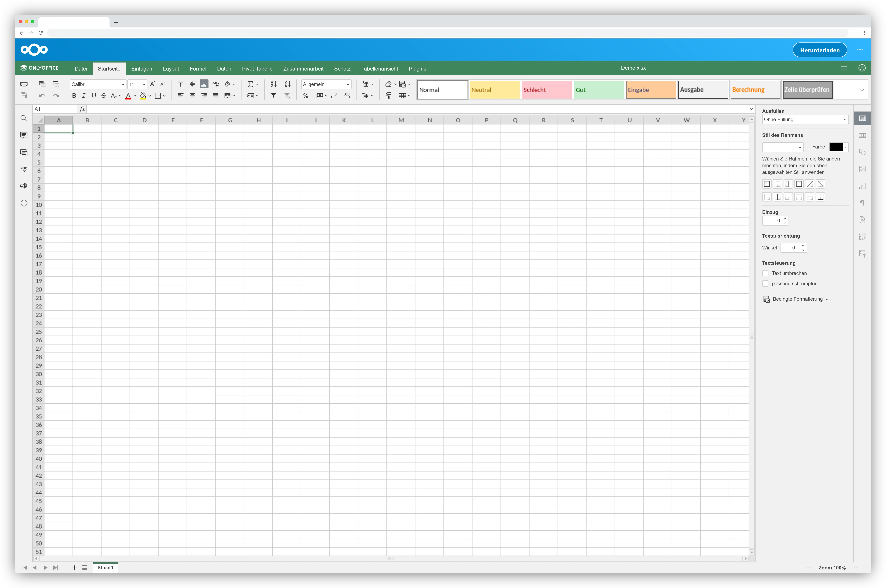886x588 pixels.
Task: Toggle align bottom vertical alignment
Action: click(204, 84)
